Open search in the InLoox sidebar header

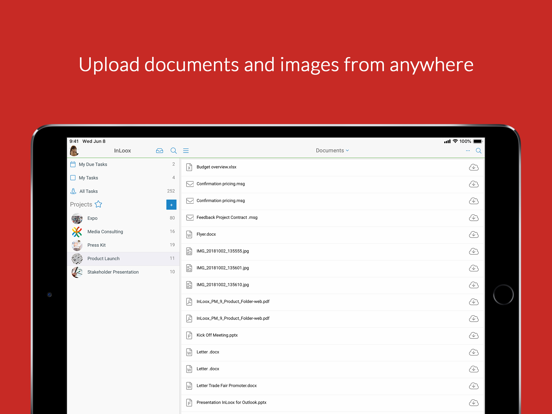tap(174, 151)
